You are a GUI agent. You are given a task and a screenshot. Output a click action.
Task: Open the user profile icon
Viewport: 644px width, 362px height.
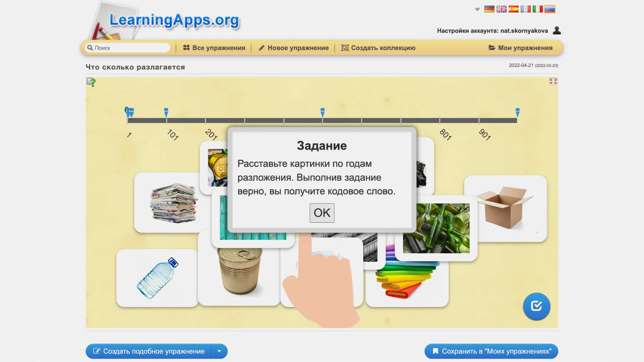pyautogui.click(x=557, y=31)
